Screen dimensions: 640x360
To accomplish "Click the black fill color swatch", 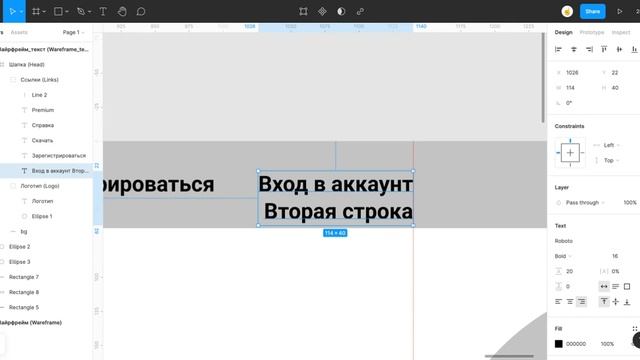I will click(558, 344).
